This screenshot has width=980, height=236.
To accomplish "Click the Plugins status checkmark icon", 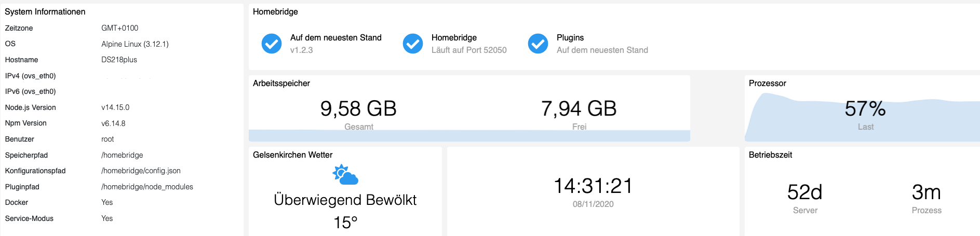I will pyautogui.click(x=538, y=44).
